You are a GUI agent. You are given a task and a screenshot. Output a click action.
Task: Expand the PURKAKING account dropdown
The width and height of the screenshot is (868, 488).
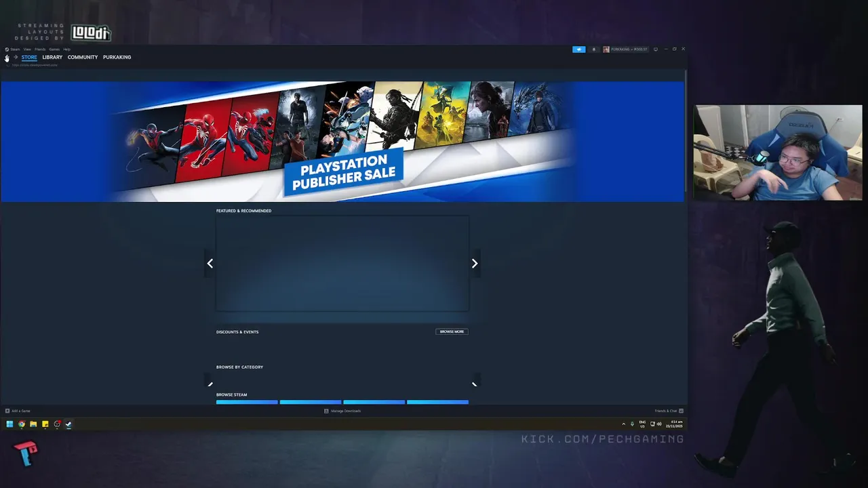tap(629, 49)
